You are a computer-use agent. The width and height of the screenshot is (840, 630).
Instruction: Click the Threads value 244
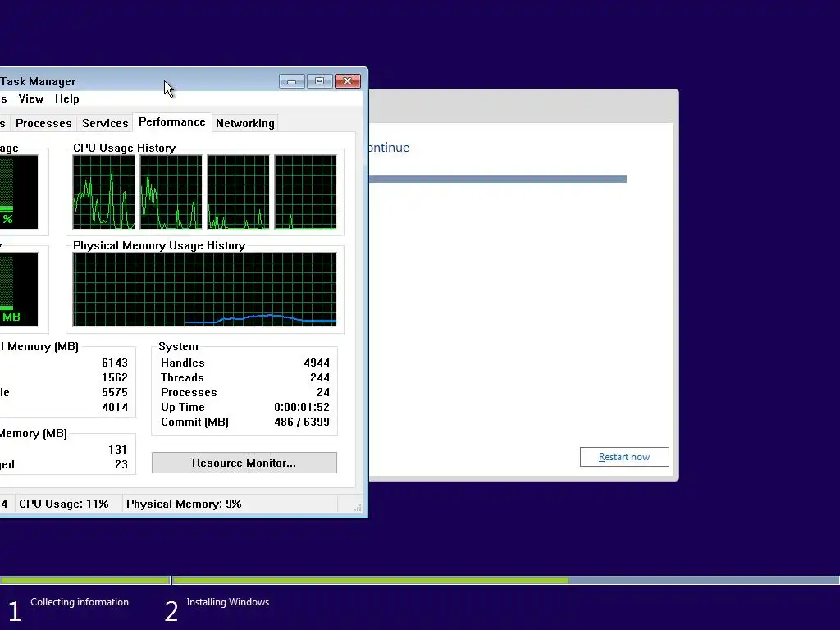pyautogui.click(x=320, y=377)
